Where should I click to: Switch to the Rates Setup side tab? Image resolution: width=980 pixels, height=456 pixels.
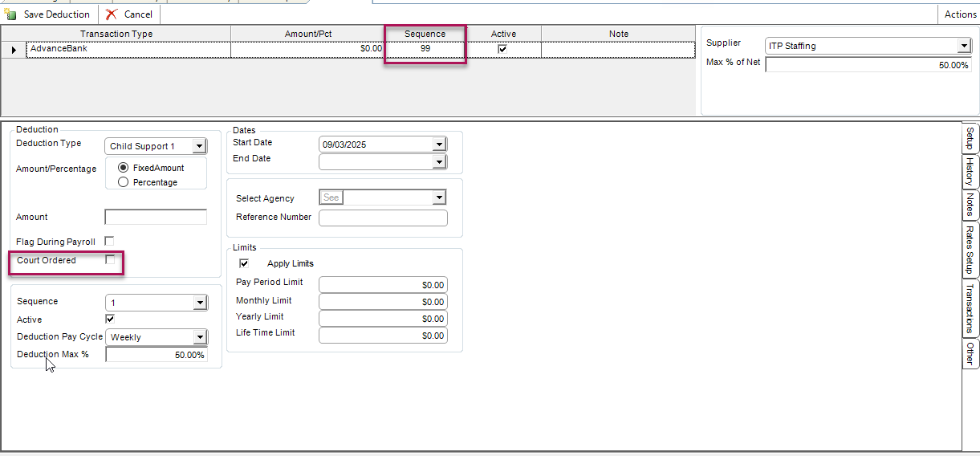point(970,250)
